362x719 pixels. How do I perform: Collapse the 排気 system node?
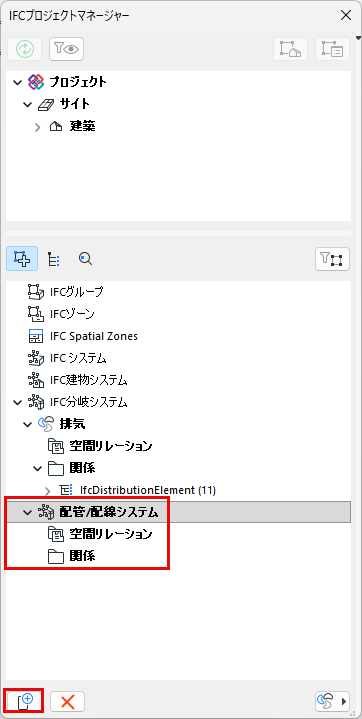pos(28,425)
